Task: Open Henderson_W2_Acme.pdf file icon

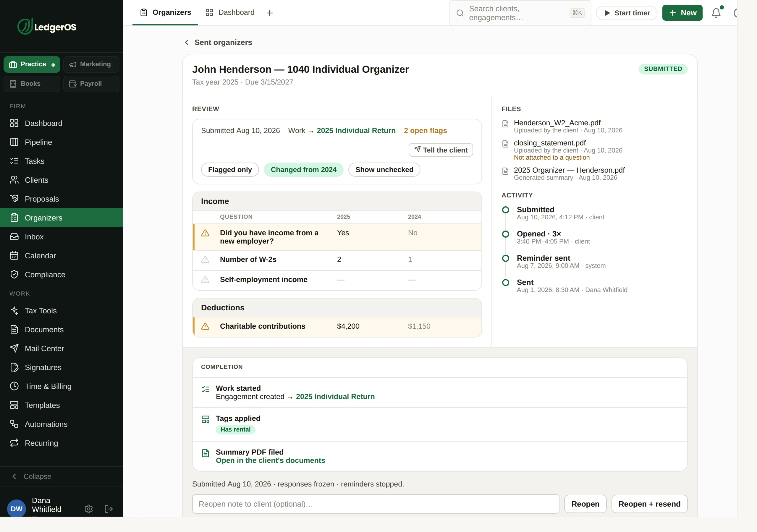Action: click(x=505, y=124)
